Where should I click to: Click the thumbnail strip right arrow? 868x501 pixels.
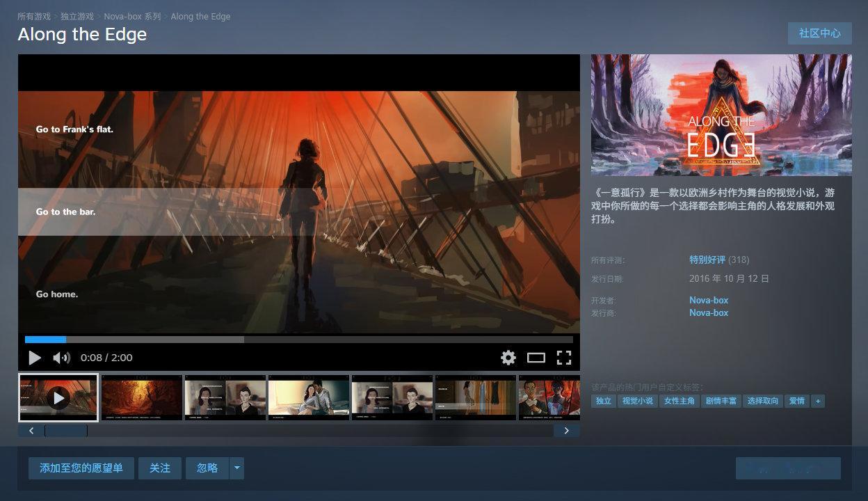tap(567, 431)
